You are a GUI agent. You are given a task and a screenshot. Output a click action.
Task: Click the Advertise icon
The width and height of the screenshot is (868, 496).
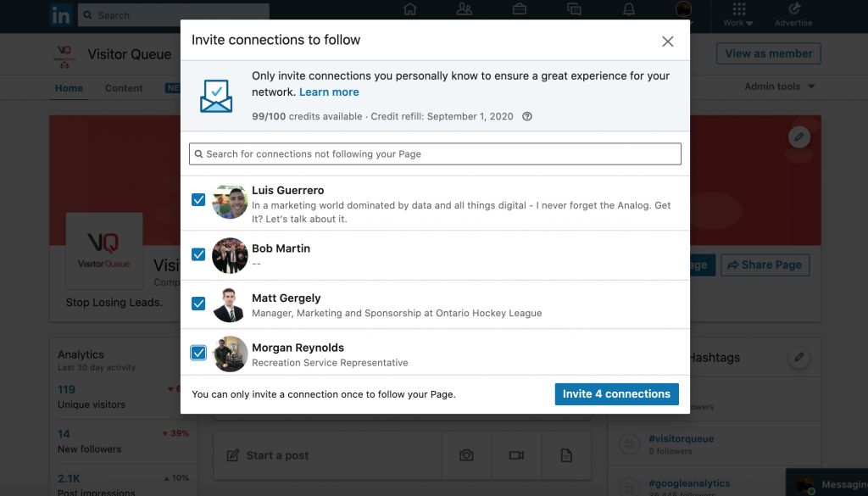[793, 14]
